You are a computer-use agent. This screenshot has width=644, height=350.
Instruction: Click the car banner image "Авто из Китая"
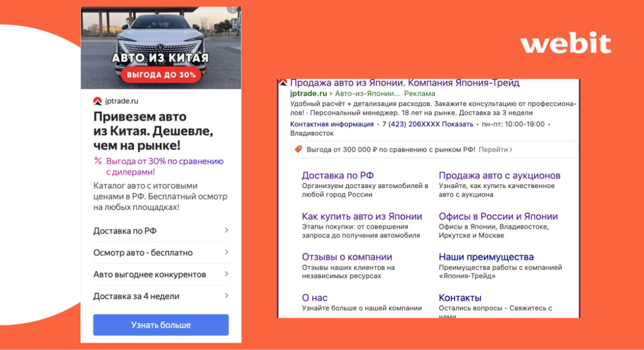tap(160, 48)
